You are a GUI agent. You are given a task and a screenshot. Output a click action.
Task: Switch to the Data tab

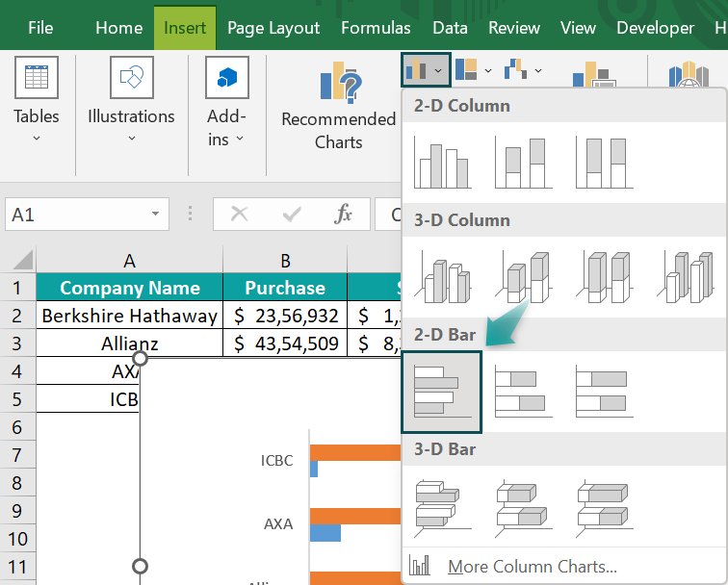pos(450,28)
